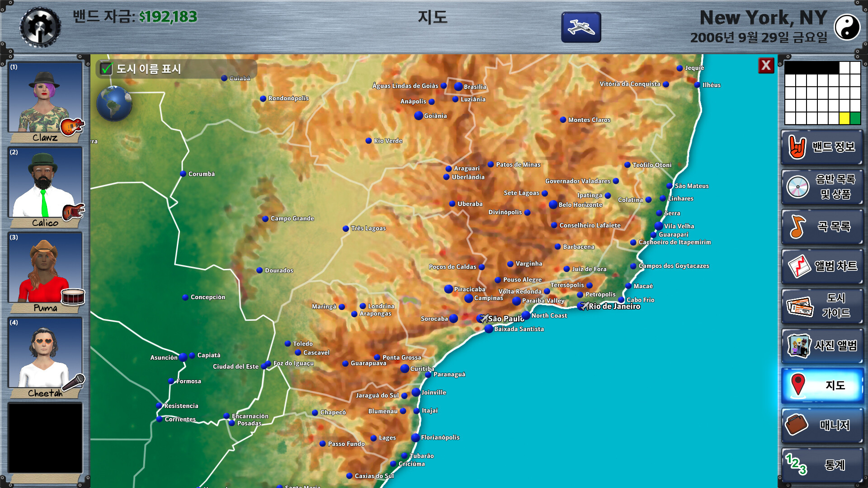Close the map with red X
Image resolution: width=868 pixels, height=488 pixels.
tap(766, 66)
